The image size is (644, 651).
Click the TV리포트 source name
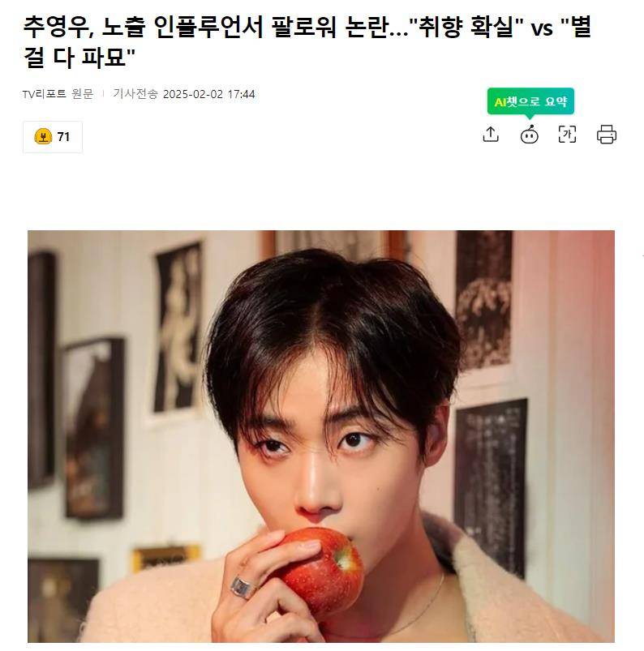pos(45,94)
